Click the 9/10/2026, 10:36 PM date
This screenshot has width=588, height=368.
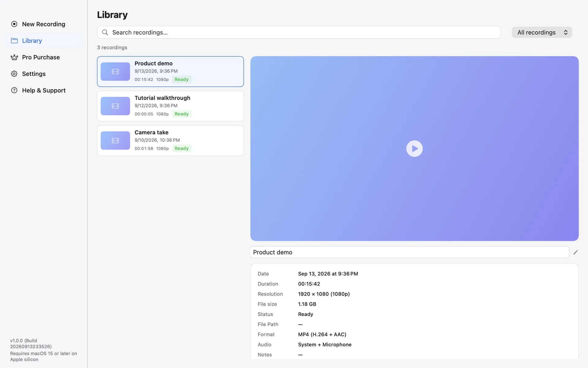[x=157, y=140]
